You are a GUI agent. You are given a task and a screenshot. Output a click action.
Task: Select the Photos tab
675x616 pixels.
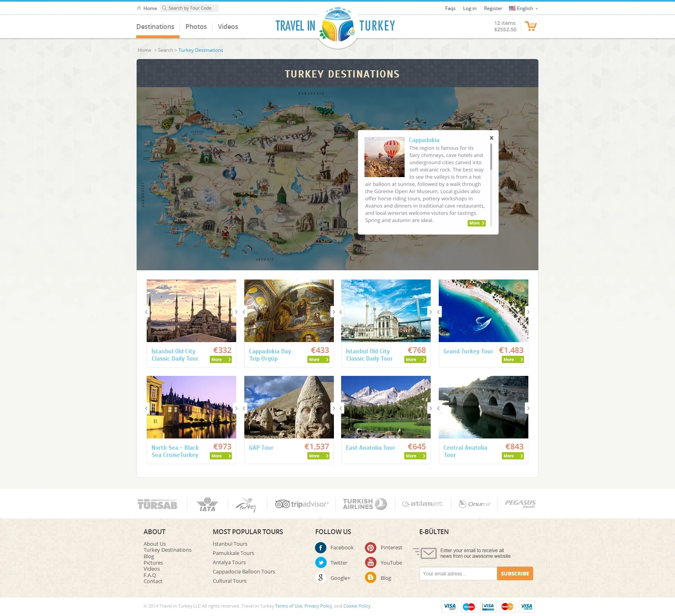pyautogui.click(x=196, y=27)
